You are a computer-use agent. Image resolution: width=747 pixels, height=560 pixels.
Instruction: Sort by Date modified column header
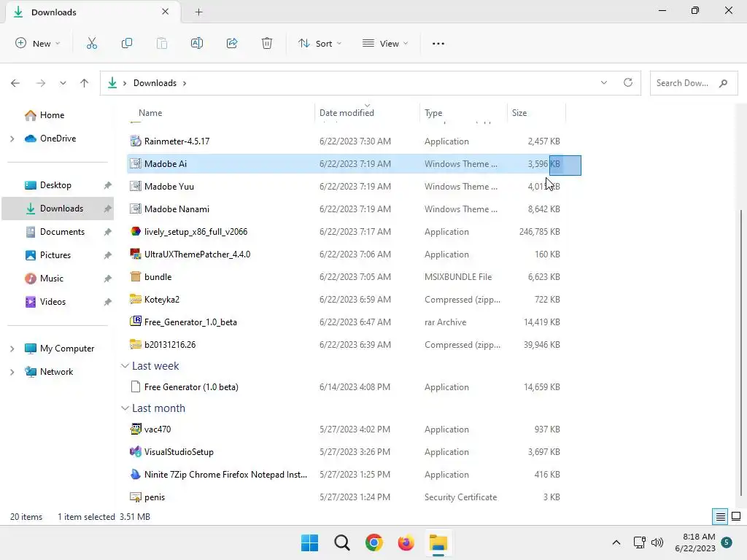tap(347, 113)
